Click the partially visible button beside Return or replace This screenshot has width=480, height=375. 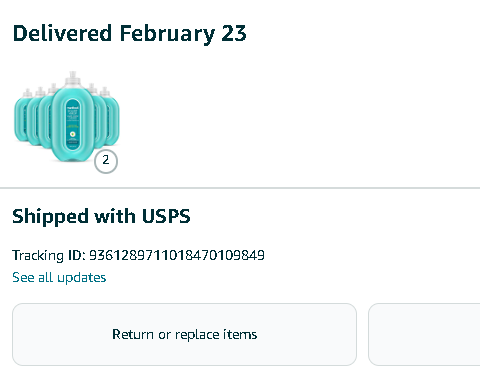(x=424, y=334)
